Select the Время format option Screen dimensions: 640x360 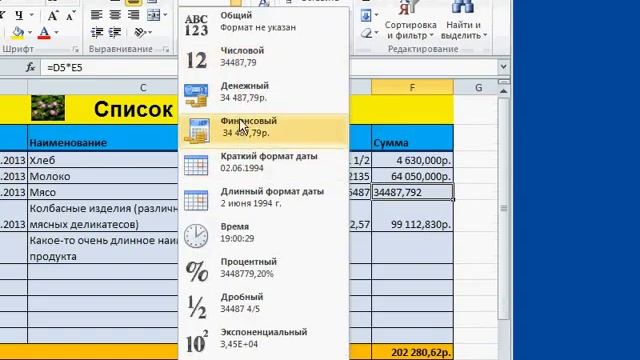[x=264, y=233]
